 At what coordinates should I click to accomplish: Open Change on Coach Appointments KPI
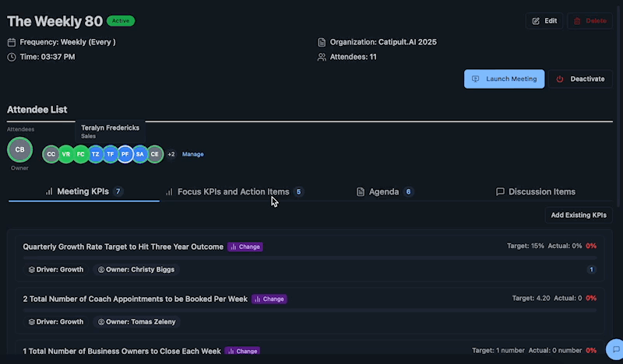click(x=269, y=299)
